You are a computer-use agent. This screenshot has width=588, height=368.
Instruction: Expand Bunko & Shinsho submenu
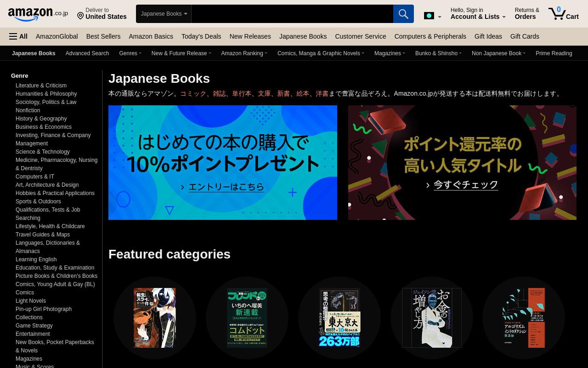point(438,53)
